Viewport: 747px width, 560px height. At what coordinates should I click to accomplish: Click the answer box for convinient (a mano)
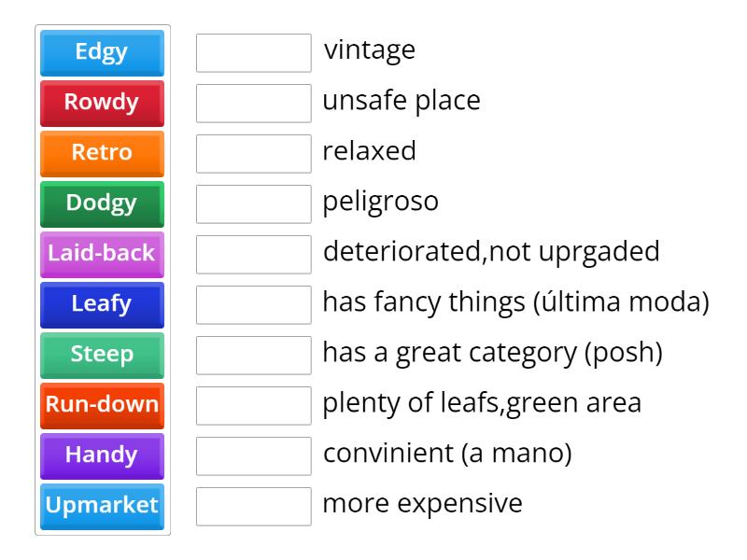coord(253,455)
